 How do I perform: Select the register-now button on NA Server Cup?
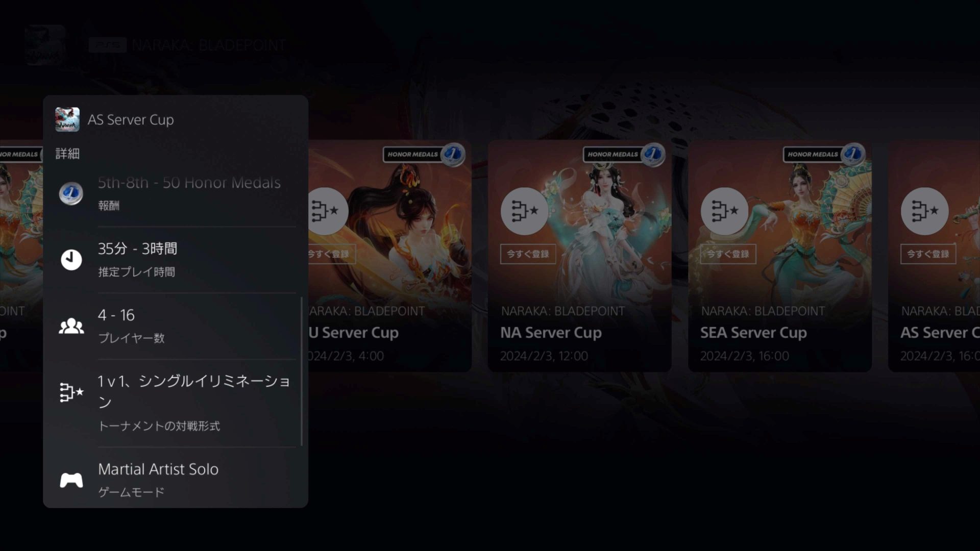[528, 254]
